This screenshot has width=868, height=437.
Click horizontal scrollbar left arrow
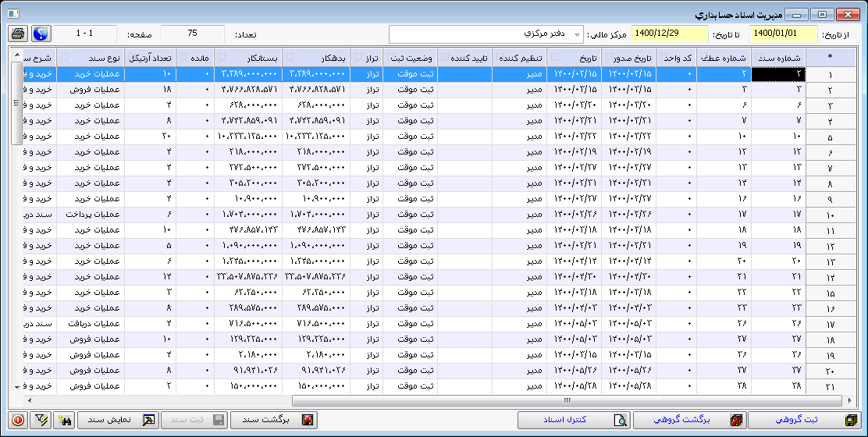(30, 400)
